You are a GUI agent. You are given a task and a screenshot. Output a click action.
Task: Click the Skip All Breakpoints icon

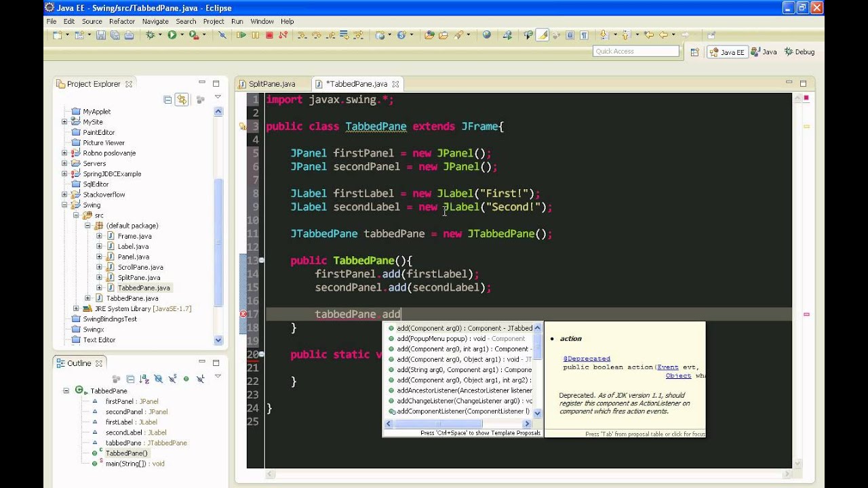(222, 35)
